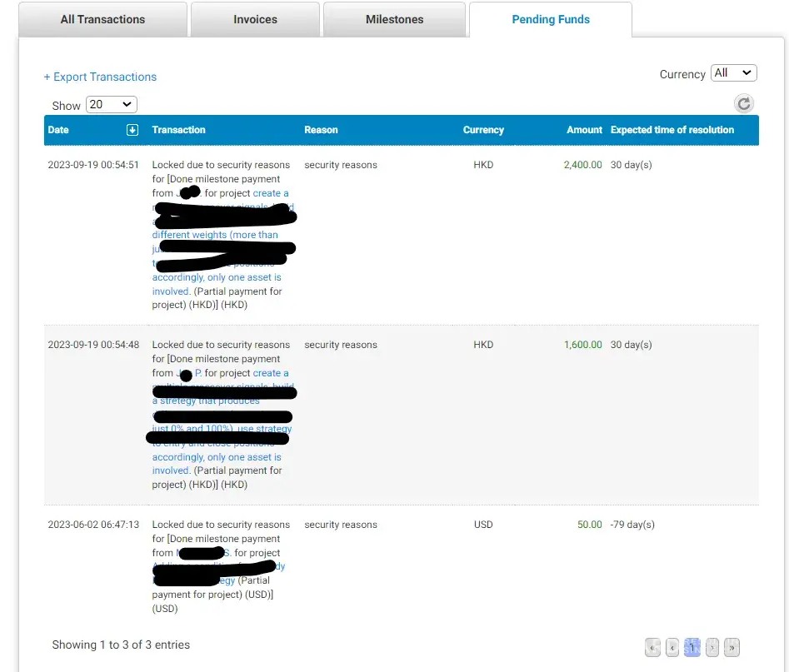The image size is (789, 672).
Task: Sort by the Amount column header
Action: [x=584, y=130]
